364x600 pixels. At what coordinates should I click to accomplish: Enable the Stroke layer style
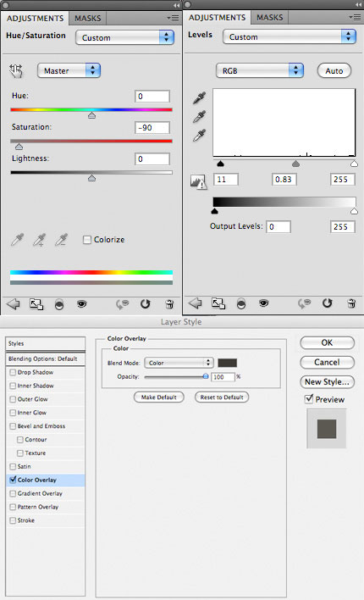(13, 520)
